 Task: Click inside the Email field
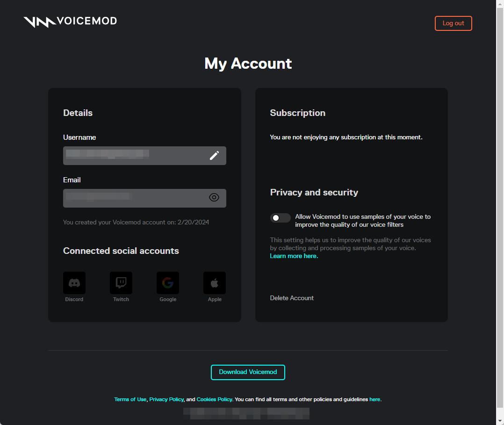pos(144,198)
